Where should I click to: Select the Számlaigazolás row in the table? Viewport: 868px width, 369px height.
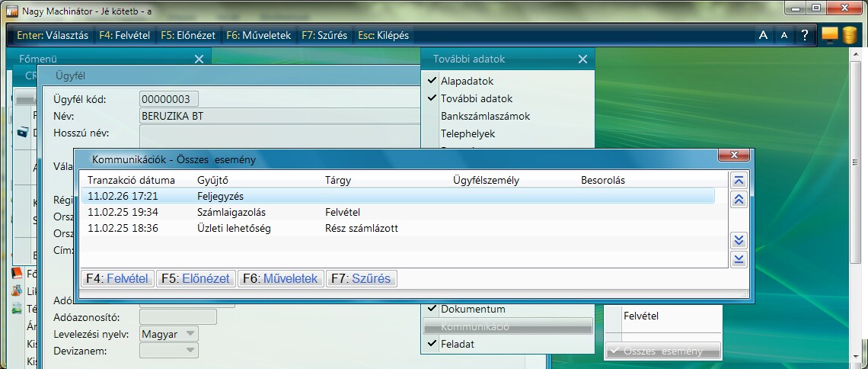(229, 212)
